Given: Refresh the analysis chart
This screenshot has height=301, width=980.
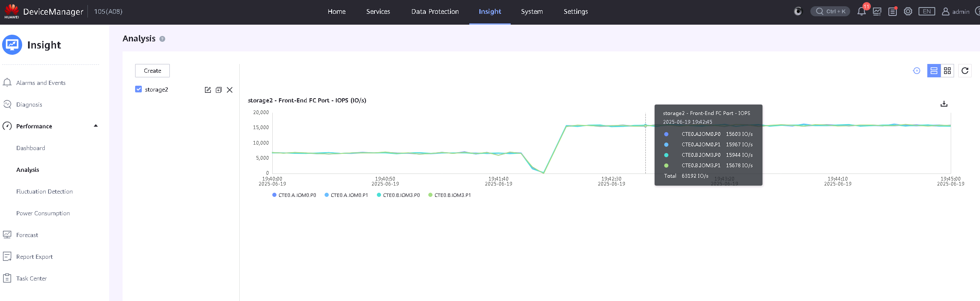Looking at the screenshot, I should click(x=965, y=71).
